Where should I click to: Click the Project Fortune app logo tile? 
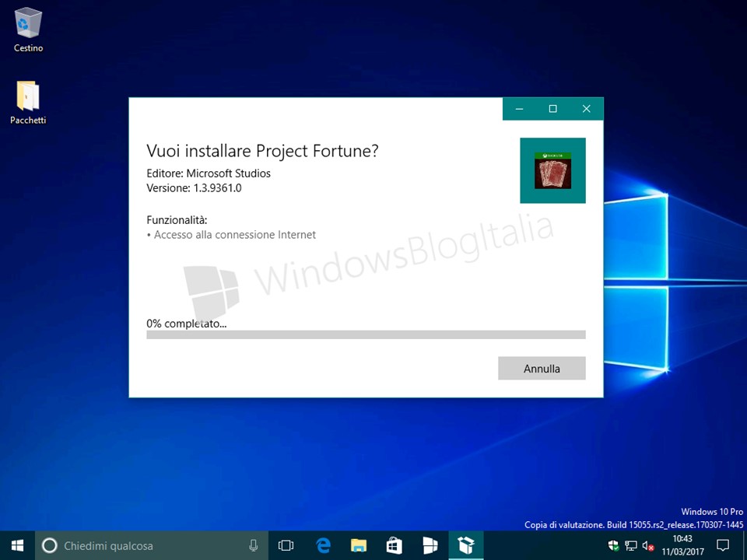click(552, 170)
